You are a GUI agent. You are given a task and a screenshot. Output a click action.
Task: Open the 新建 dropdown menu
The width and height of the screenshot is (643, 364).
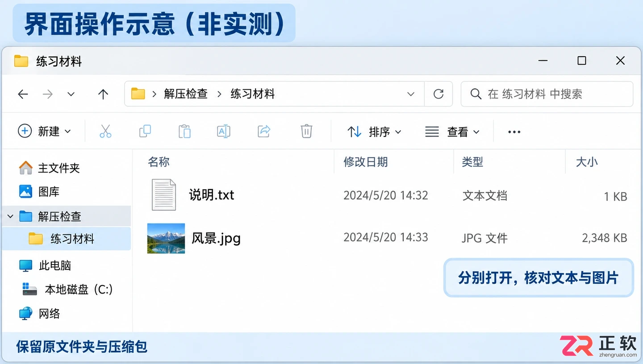click(x=45, y=131)
